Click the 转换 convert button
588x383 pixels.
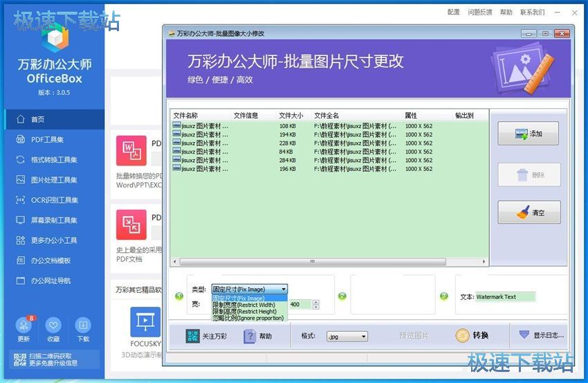472,335
